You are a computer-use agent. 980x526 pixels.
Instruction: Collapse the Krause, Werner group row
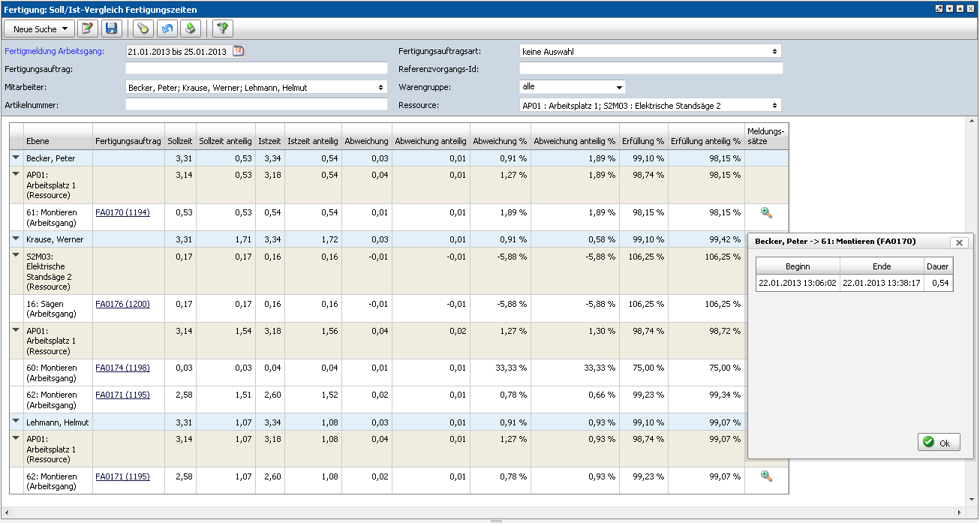pyautogui.click(x=16, y=239)
